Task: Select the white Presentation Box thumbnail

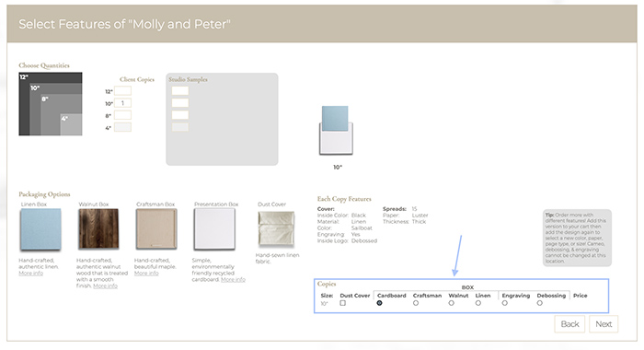Action: point(214,229)
